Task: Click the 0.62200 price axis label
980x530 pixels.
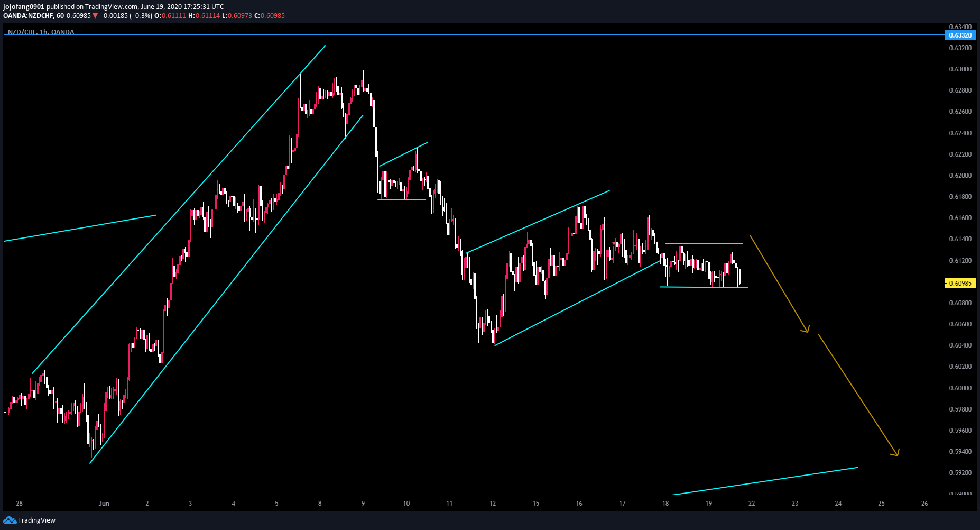Action: (960, 154)
